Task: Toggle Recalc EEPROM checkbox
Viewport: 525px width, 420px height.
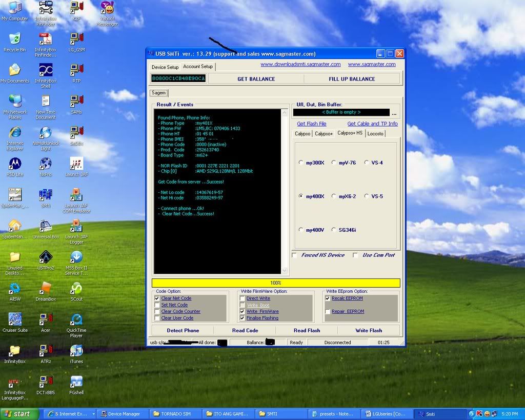Action: (328, 298)
